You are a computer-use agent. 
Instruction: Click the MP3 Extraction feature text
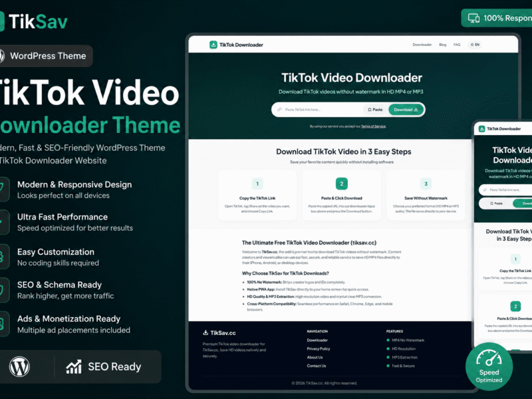[405, 357]
